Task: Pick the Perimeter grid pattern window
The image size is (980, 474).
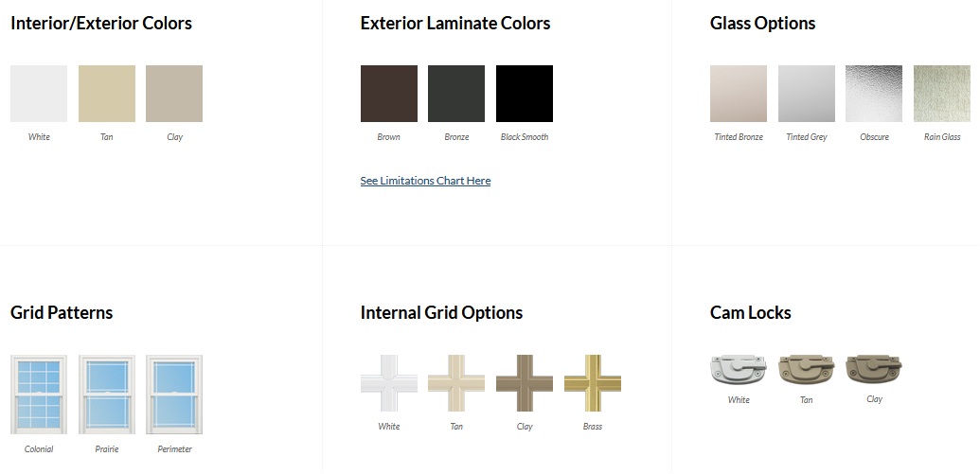Action: point(174,395)
